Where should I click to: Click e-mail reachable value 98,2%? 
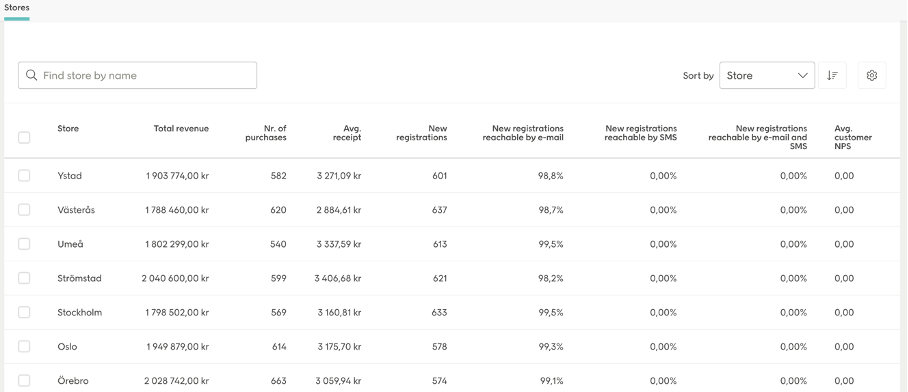pyautogui.click(x=551, y=278)
